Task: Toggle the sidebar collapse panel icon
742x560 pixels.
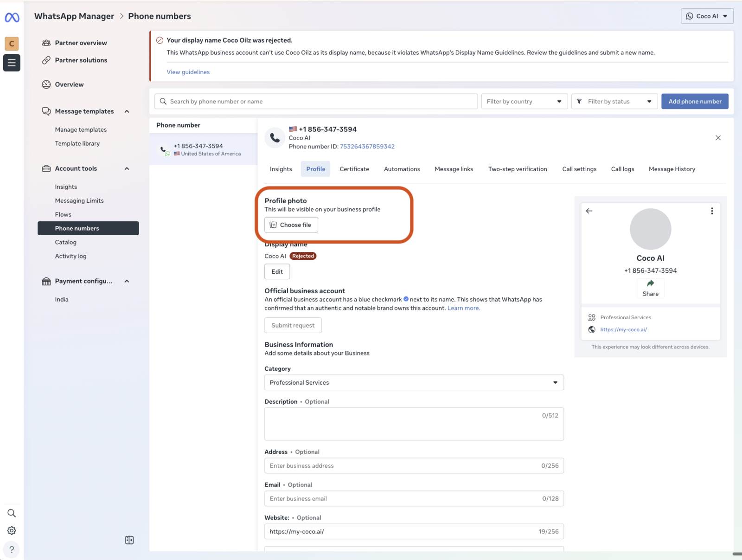Action: (x=129, y=540)
